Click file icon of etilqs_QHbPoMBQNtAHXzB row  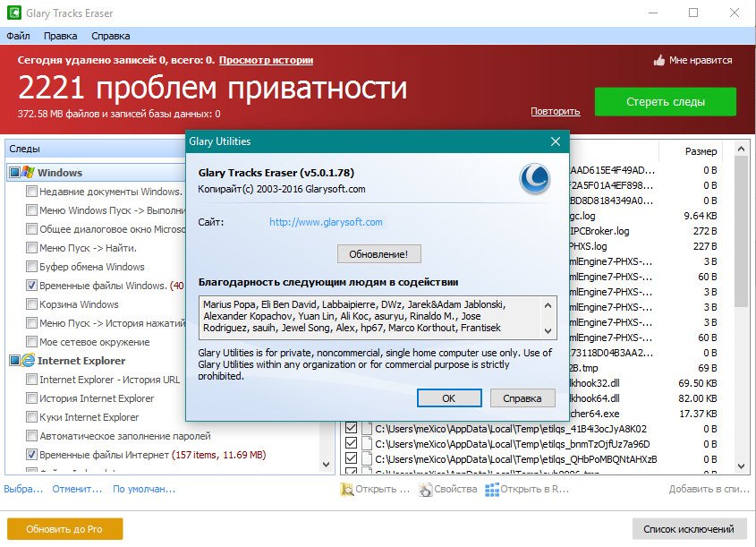[x=368, y=459]
